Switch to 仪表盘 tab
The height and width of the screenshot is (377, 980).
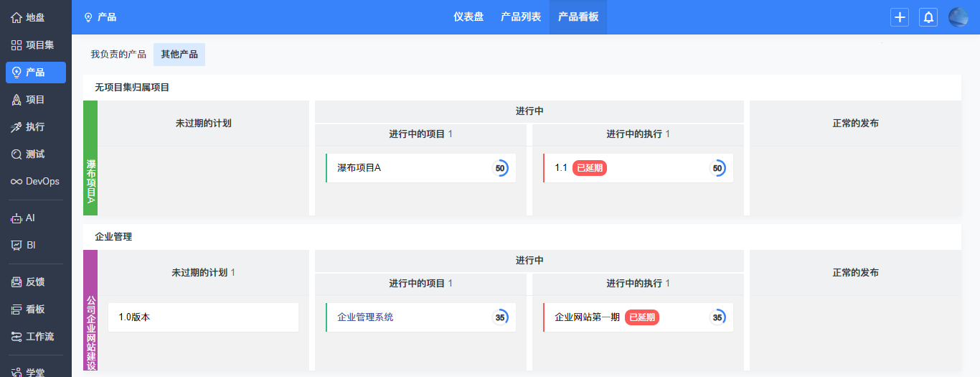click(x=468, y=17)
